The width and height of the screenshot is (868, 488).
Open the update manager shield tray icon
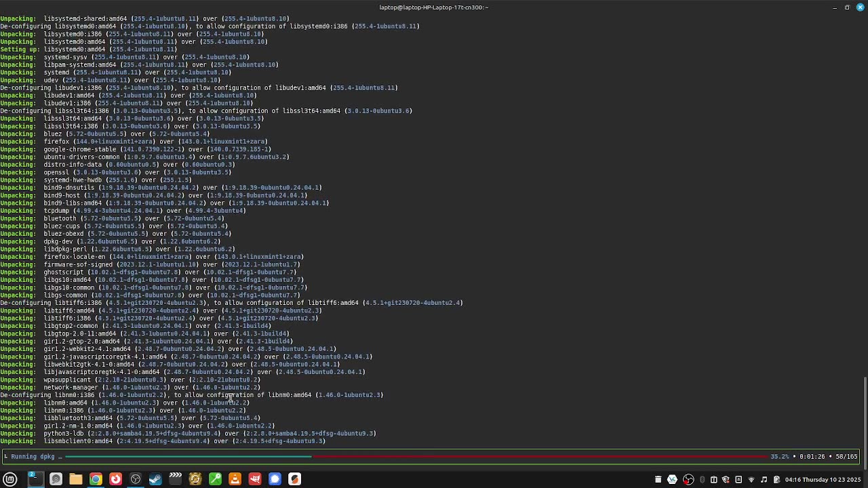click(726, 480)
